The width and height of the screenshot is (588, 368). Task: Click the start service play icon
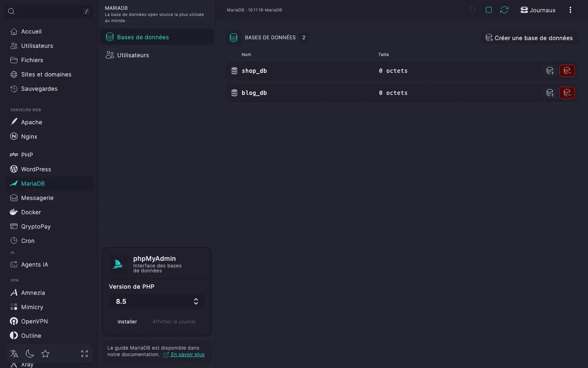pyautogui.click(x=473, y=10)
